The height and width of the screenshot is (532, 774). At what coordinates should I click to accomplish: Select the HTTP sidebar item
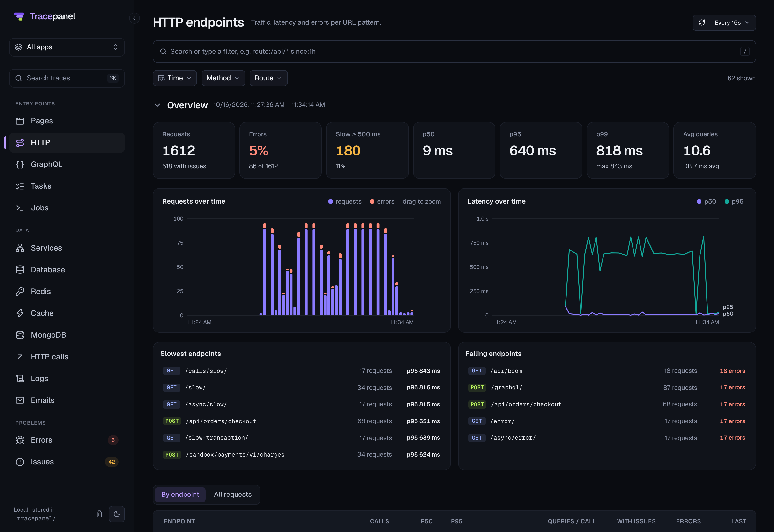(67, 143)
